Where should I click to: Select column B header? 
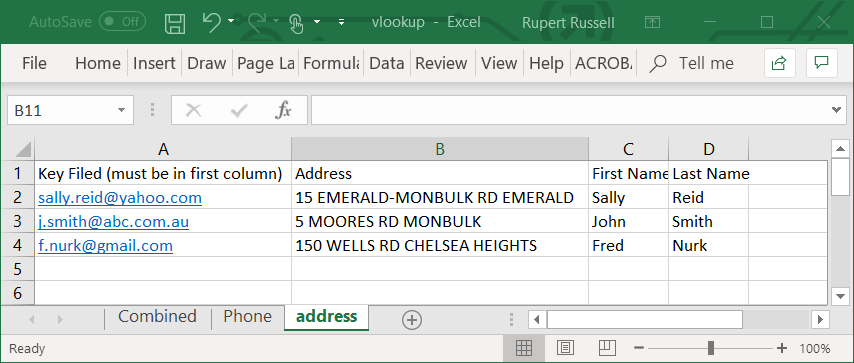[x=440, y=149]
